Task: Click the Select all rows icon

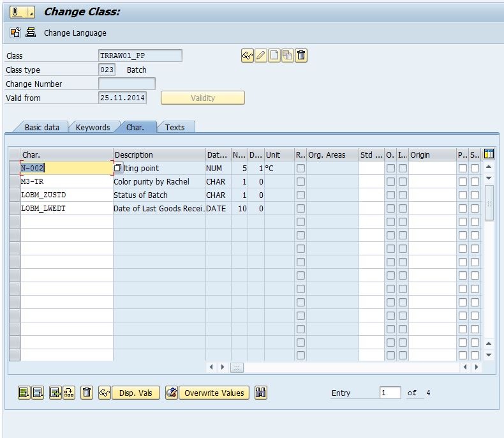Action: [x=24, y=393]
